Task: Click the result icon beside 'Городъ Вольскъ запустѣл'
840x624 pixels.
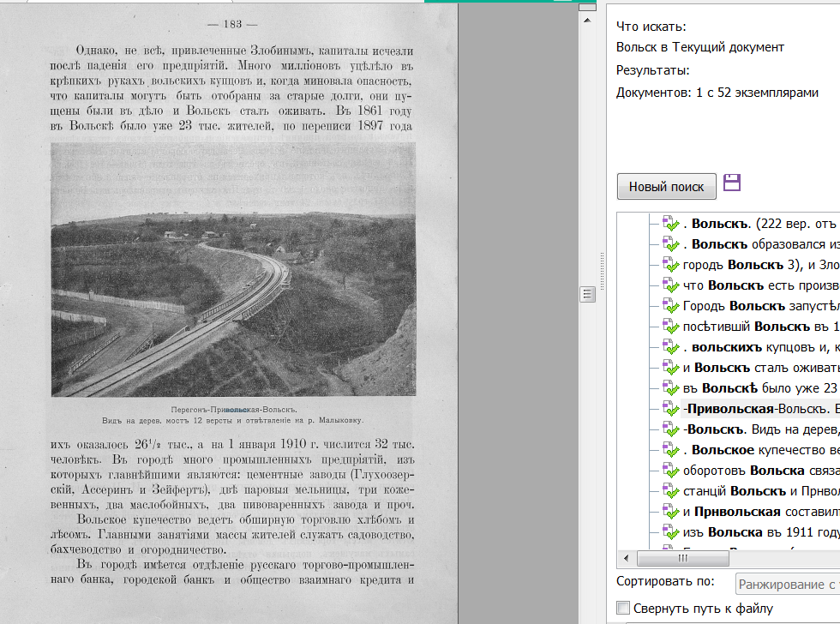Action: (670, 306)
